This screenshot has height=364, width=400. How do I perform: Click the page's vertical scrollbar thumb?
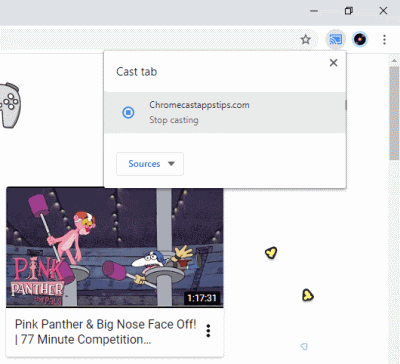pos(394,113)
